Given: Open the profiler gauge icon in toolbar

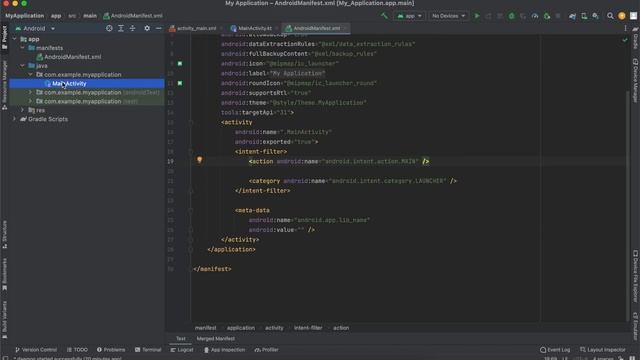Looking at the screenshot, I should pos(535,16).
